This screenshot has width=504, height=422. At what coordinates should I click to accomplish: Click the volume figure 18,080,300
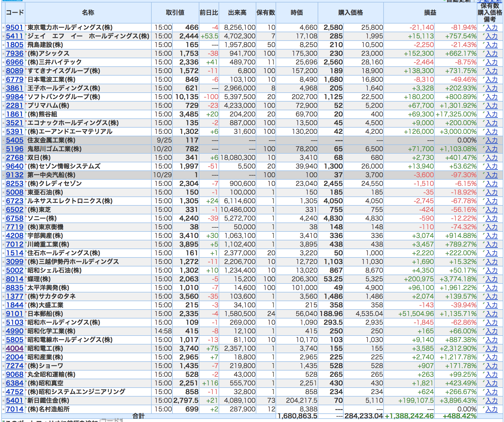point(238,158)
